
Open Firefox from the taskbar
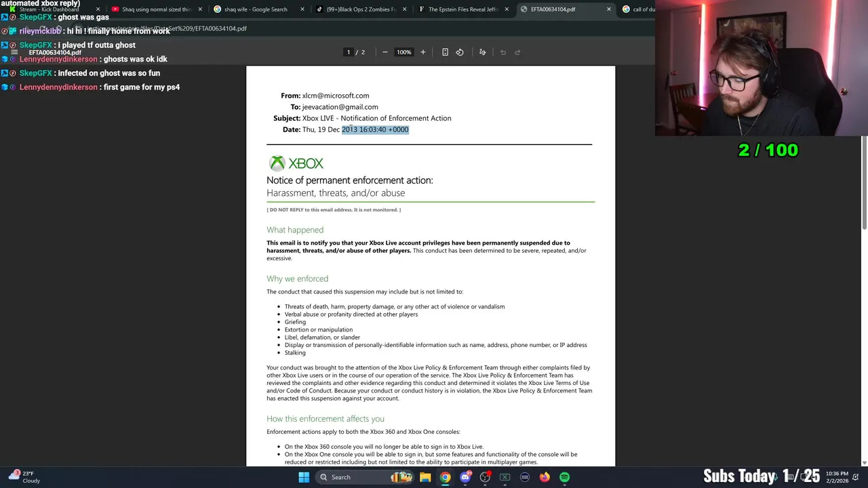tap(545, 477)
